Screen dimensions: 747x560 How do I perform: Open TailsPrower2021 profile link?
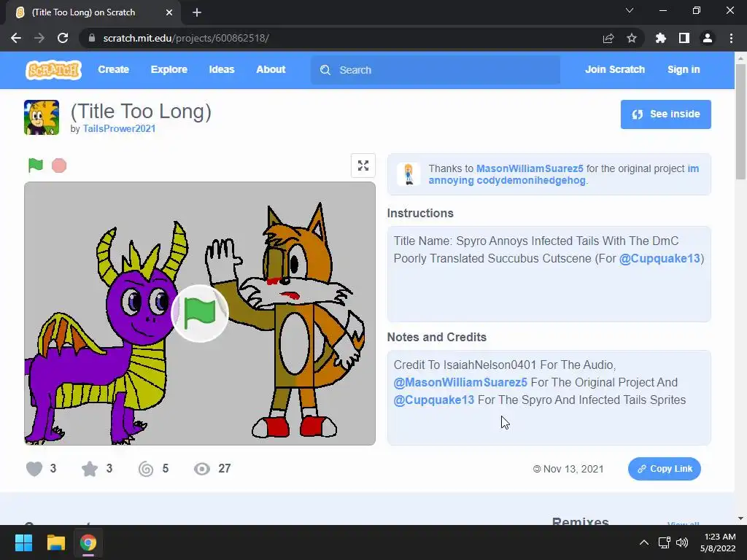click(119, 128)
